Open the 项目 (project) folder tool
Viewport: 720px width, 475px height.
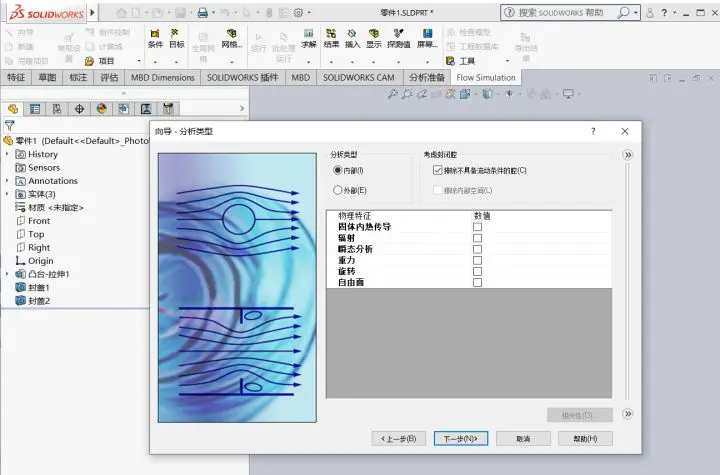[100, 61]
